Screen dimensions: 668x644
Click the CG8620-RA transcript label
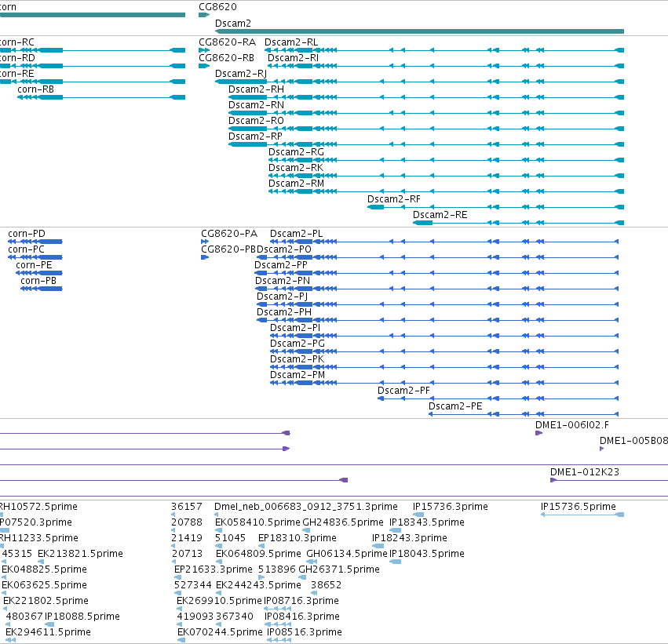pos(227,42)
